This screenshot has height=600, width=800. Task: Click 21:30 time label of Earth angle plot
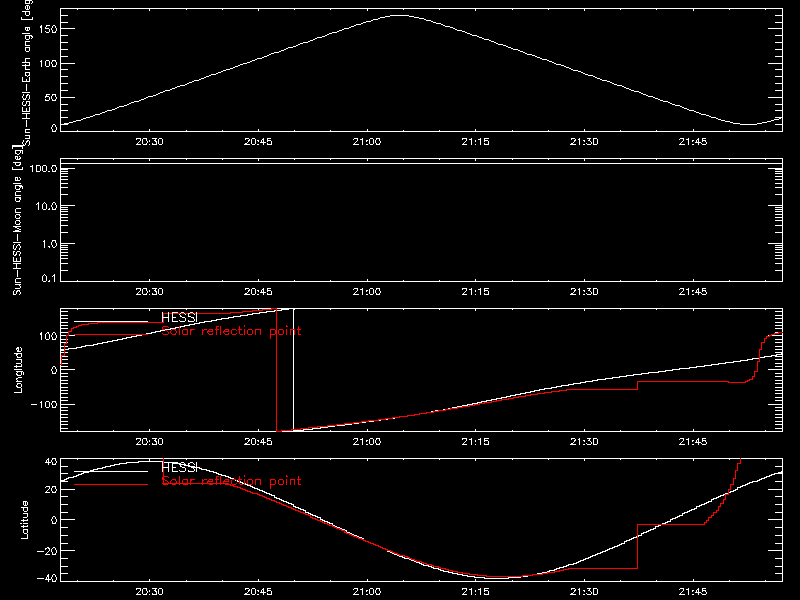(584, 141)
